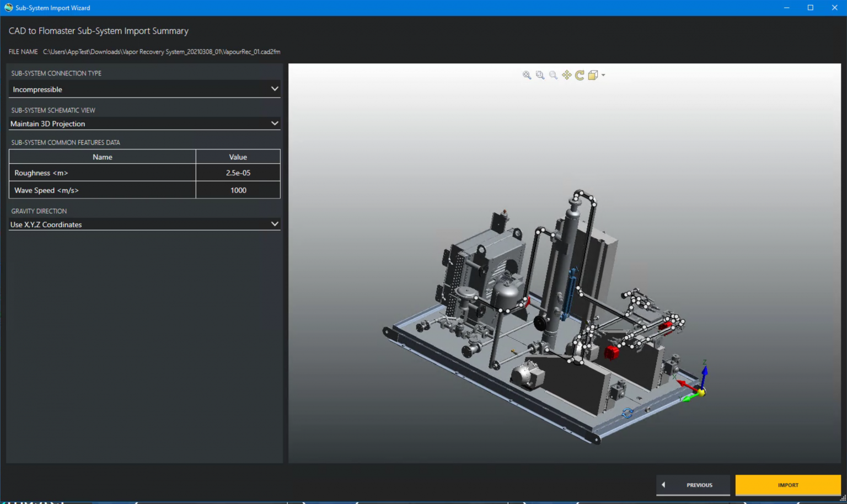Image resolution: width=847 pixels, height=504 pixels.
Task: Click the Value column header
Action: coord(238,157)
